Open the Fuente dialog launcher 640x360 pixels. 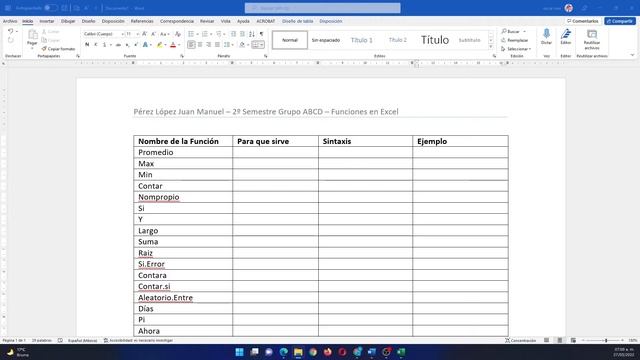coord(182,56)
